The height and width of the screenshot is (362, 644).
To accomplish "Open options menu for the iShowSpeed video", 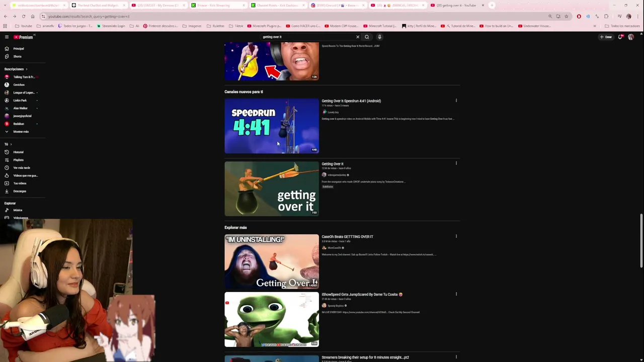I will (x=456, y=294).
